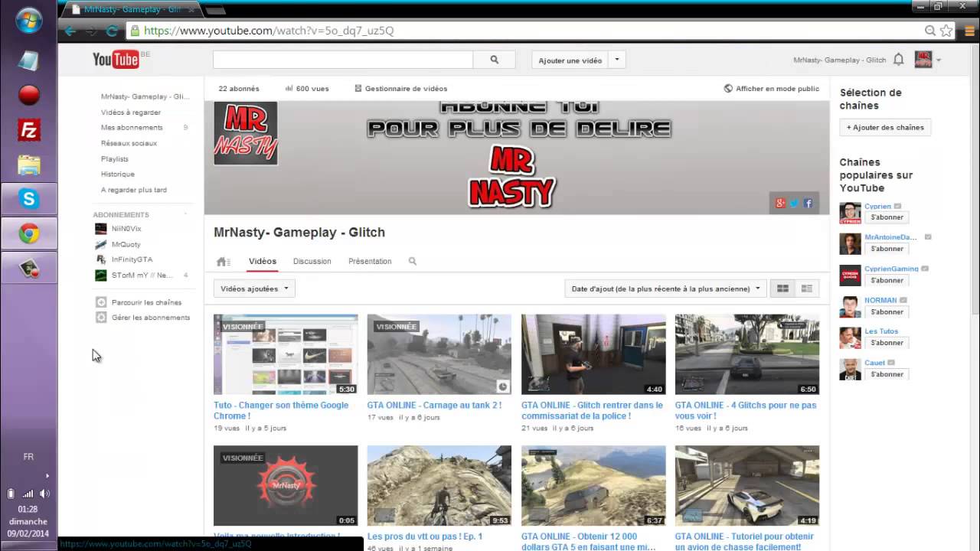Screen dimensions: 980x551
Task: Click the Mr Nasty channel avatar
Action: tap(246, 132)
